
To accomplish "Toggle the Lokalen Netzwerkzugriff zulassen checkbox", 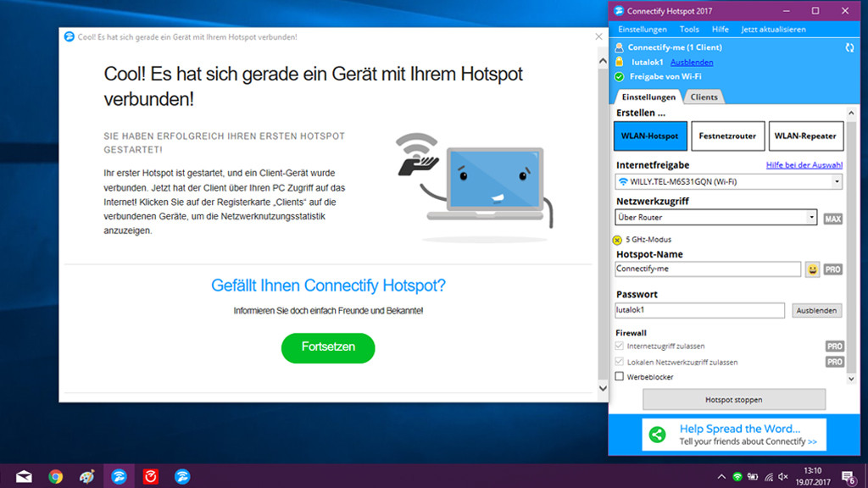I will (x=620, y=362).
